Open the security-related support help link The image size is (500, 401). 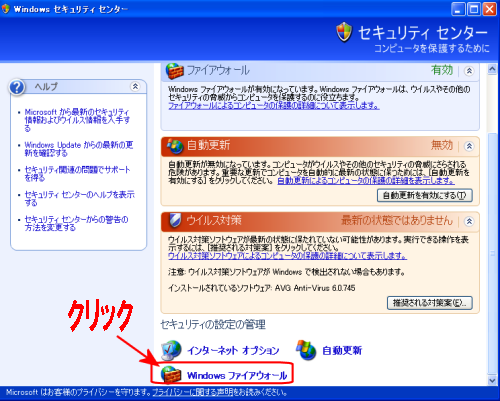[x=77, y=174]
